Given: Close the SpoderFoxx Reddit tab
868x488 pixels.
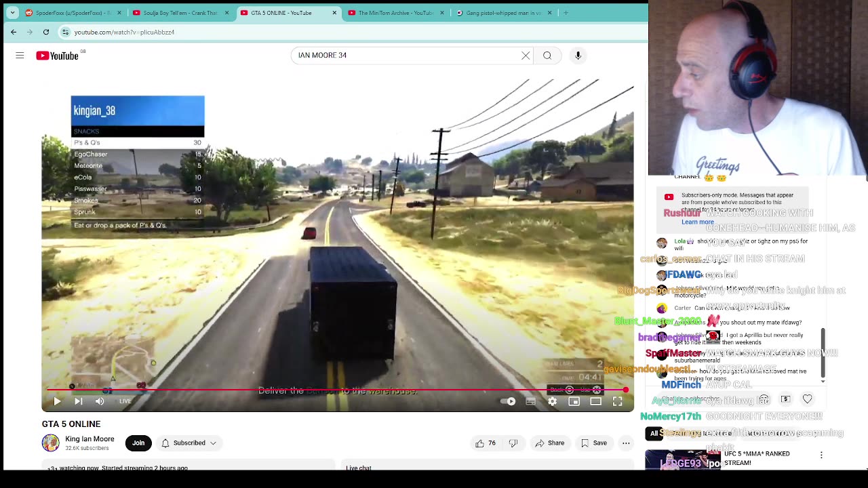Looking at the screenshot, I should pos(119,12).
